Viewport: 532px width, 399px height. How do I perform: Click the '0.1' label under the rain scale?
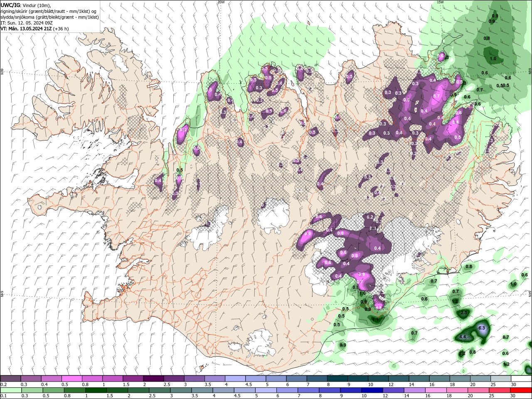coord(4,396)
